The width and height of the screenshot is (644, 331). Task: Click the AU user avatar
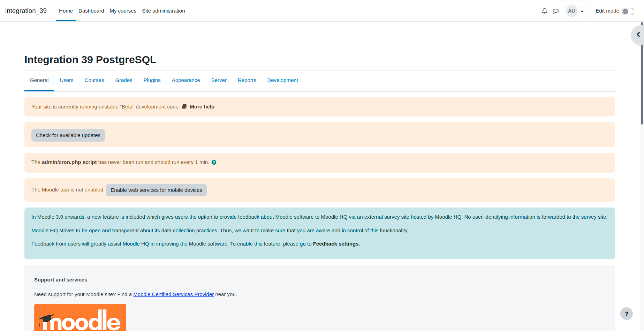571,11
